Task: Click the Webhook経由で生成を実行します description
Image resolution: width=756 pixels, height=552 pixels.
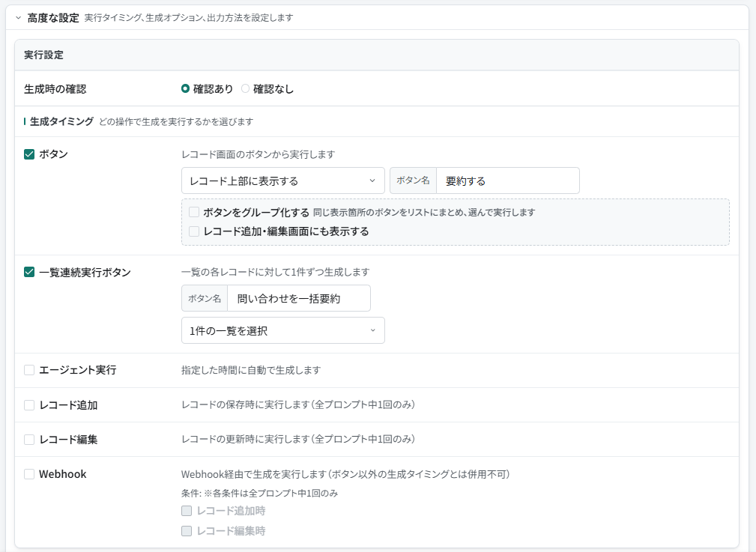Action: coord(345,474)
